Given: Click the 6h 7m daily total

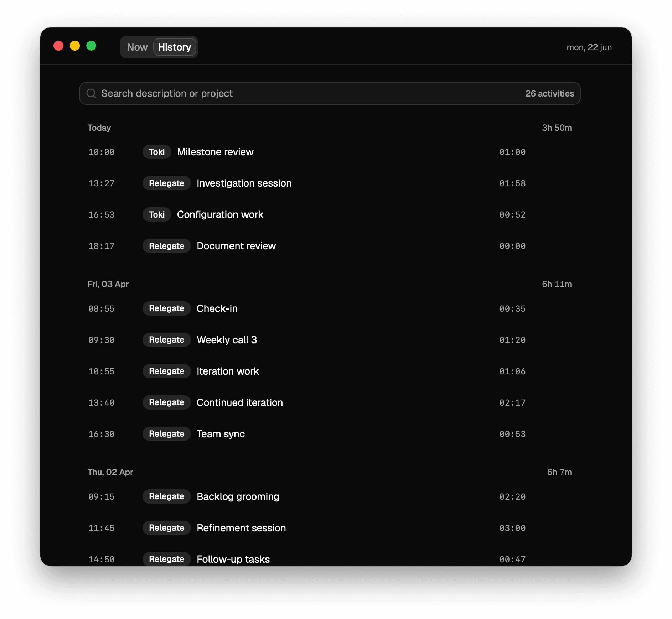Looking at the screenshot, I should coord(559,472).
